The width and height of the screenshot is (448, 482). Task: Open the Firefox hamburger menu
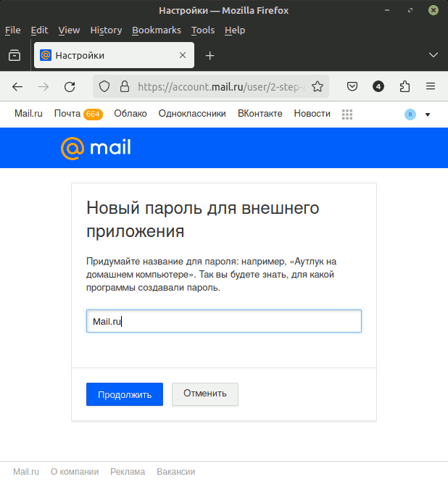(431, 86)
